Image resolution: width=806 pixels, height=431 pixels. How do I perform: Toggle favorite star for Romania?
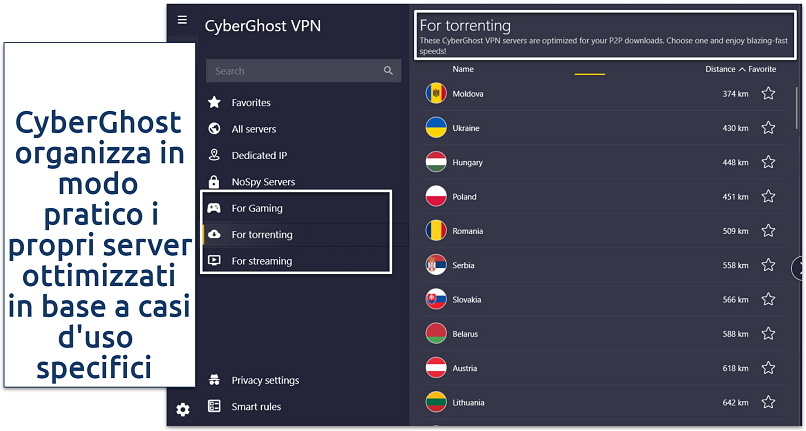click(x=768, y=231)
